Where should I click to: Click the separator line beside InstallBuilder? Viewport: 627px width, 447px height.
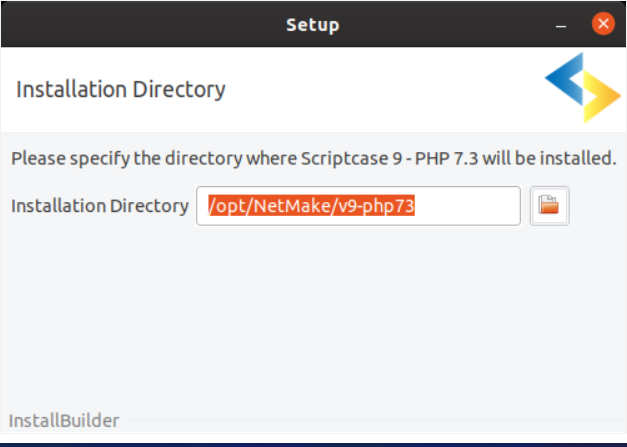pos(373,420)
